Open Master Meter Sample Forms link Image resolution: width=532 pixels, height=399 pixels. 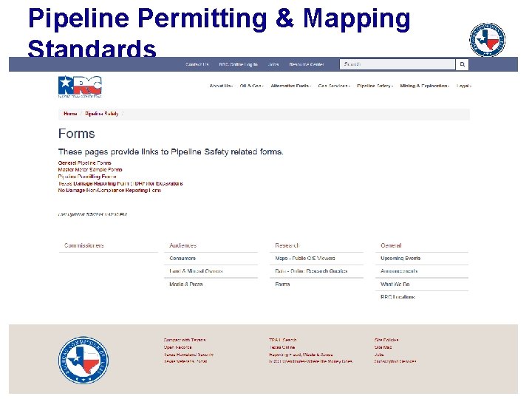(90, 170)
